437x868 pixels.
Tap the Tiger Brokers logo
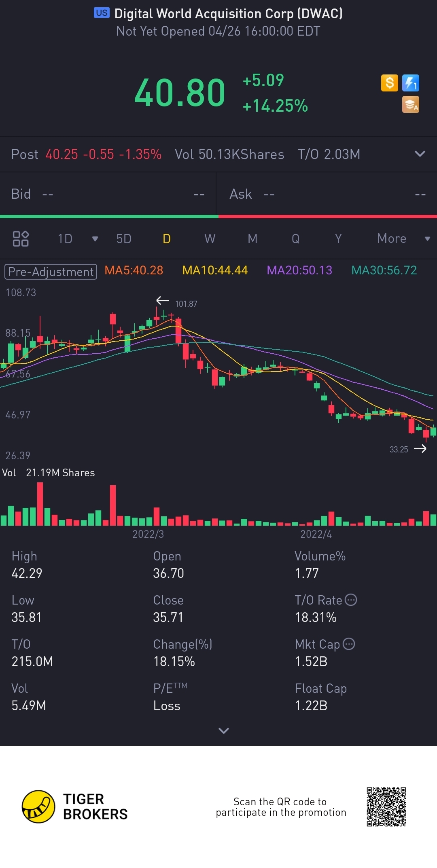tap(75, 807)
